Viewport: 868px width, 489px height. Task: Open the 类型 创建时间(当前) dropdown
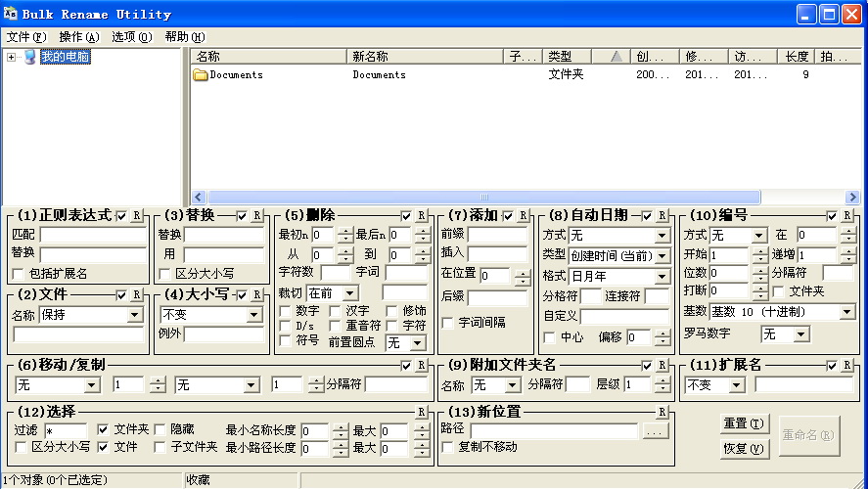662,256
